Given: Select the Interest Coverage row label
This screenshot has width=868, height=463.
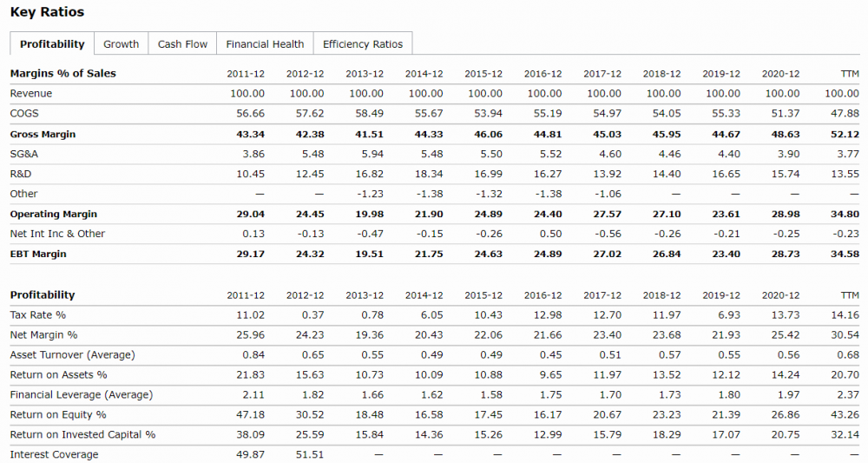Looking at the screenshot, I should 54,454.
